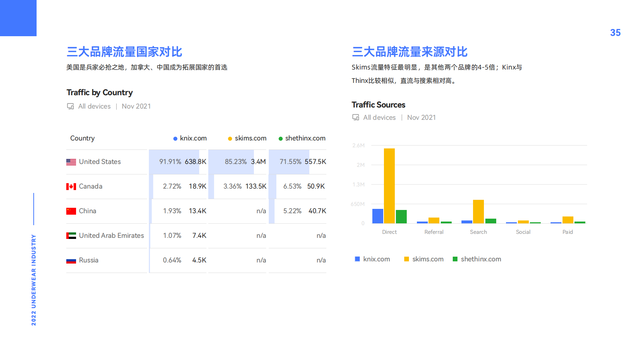Select the yellow Search bar for skims.com
The width and height of the screenshot is (644, 362).
point(478,211)
